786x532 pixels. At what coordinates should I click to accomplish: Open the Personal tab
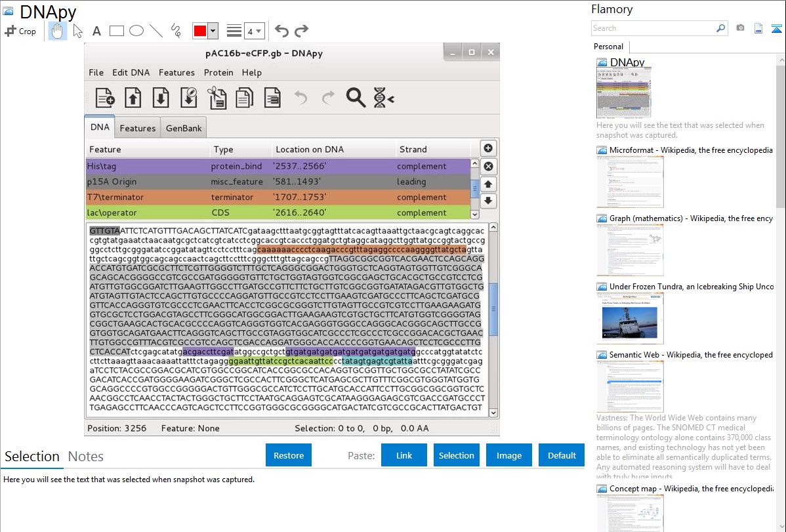pyautogui.click(x=609, y=47)
